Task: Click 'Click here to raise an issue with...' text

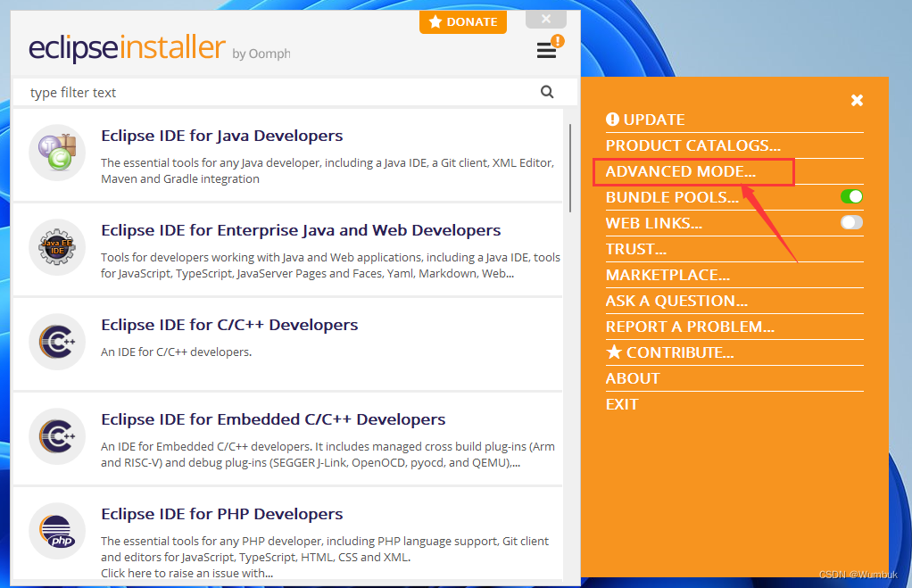Action: click(187, 573)
